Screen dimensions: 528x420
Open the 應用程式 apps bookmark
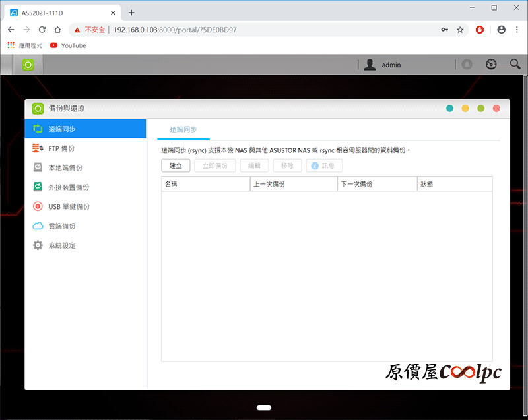coord(24,45)
